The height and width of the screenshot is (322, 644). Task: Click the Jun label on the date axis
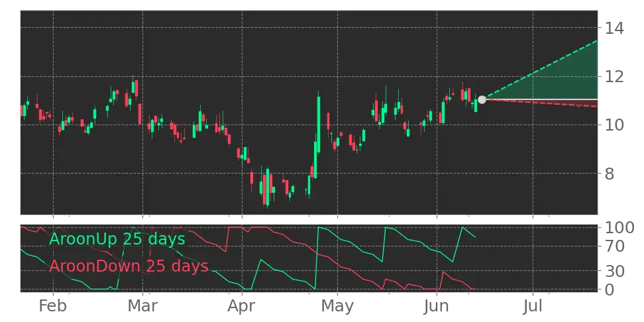pyautogui.click(x=437, y=306)
